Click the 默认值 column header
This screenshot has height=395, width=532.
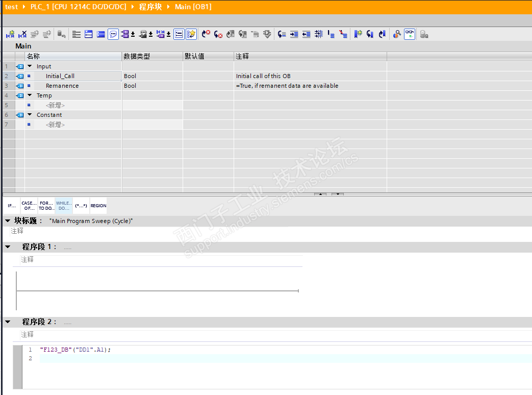tap(208, 56)
